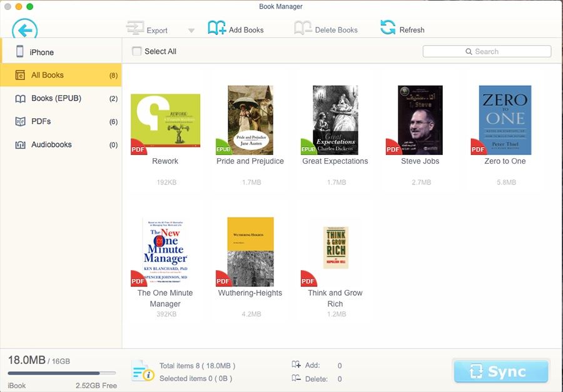
Task: Click the Delete Books label
Action: [336, 30]
